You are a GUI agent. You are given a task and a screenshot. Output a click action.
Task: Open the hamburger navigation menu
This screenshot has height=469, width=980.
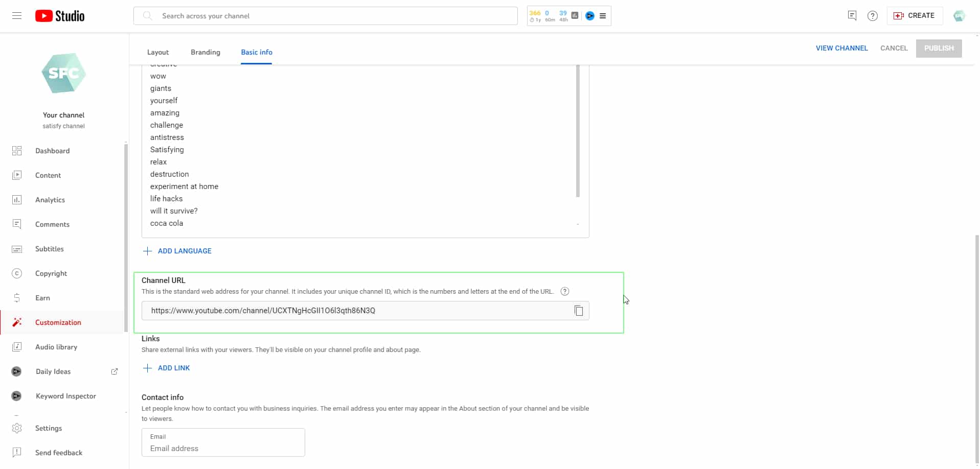pyautogui.click(x=17, y=16)
